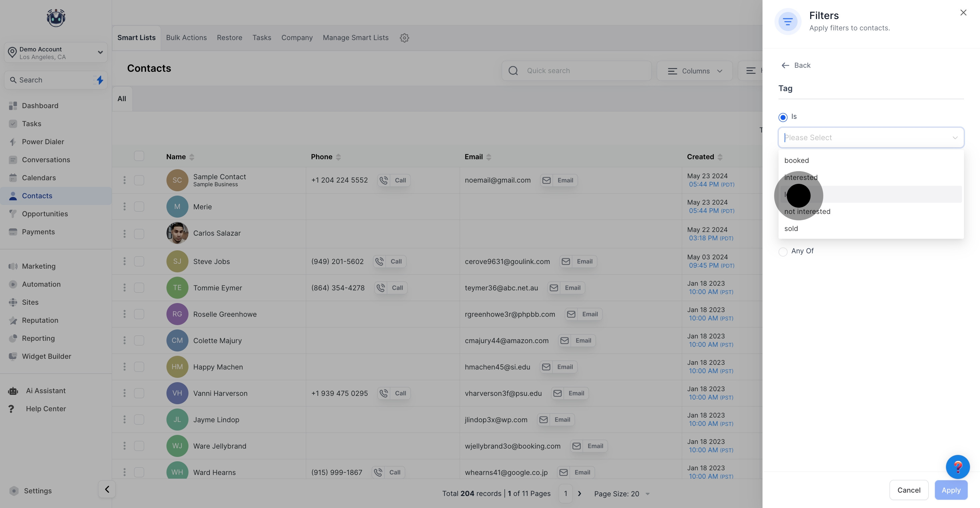980x508 pixels.
Task: Tick the checkbox for Merie's row
Action: point(139,207)
